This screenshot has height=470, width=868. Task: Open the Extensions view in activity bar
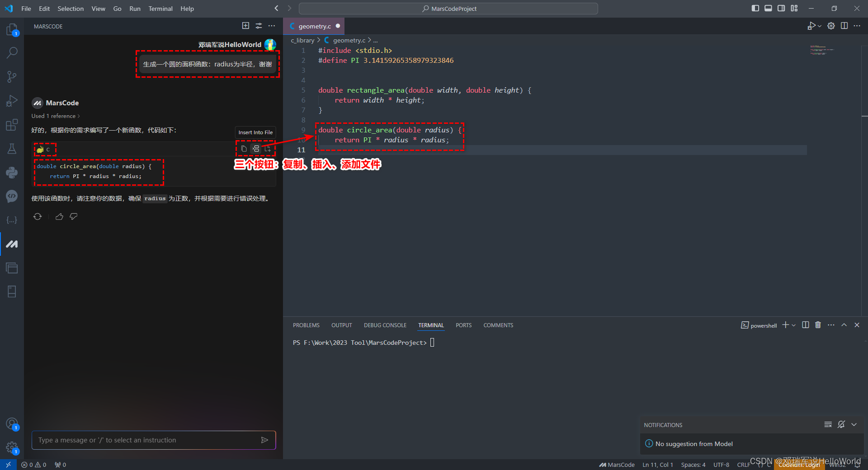(x=12, y=125)
